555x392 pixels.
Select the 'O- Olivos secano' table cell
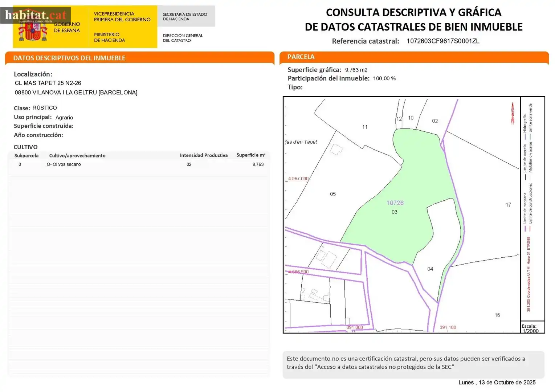[x=64, y=164]
